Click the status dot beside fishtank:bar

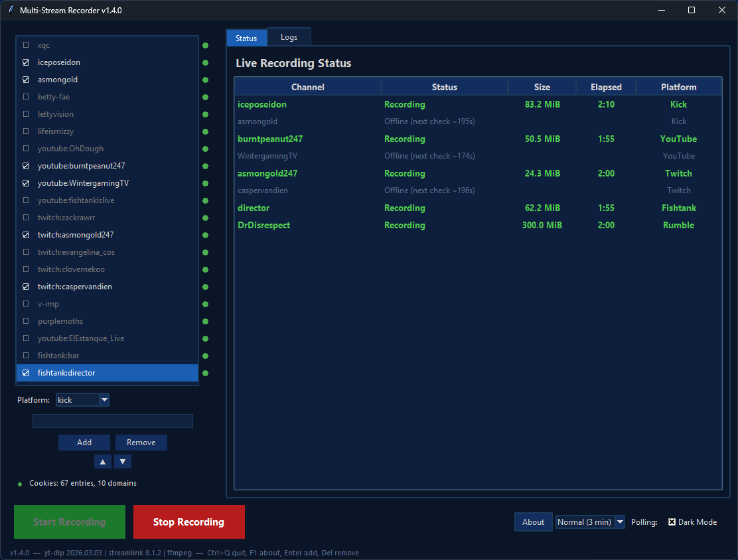coord(205,356)
